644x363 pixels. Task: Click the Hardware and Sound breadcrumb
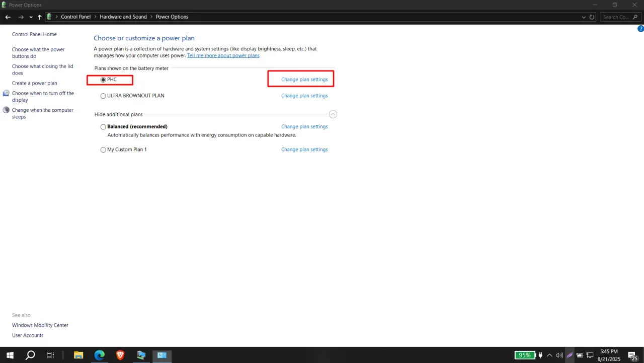click(x=123, y=17)
